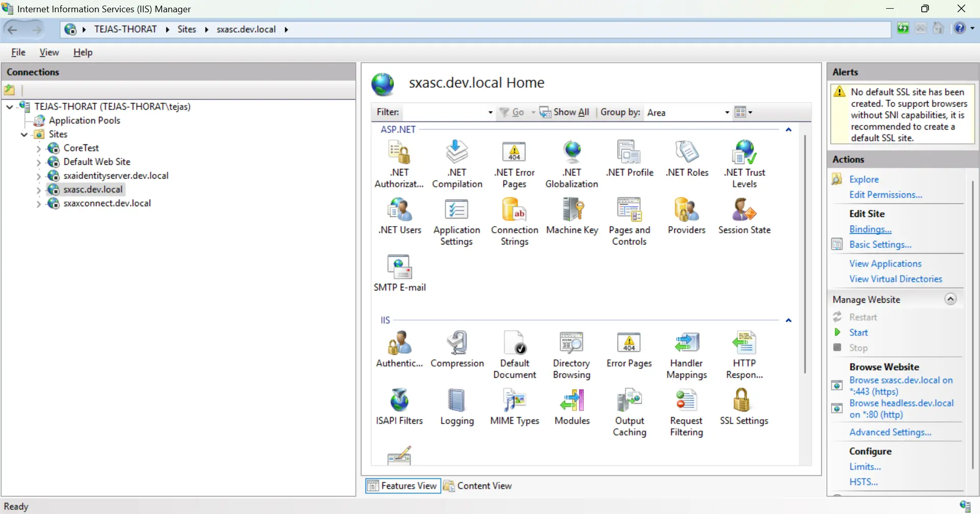Open the .NET Compilation feature
980x514 pixels.
pyautogui.click(x=457, y=164)
